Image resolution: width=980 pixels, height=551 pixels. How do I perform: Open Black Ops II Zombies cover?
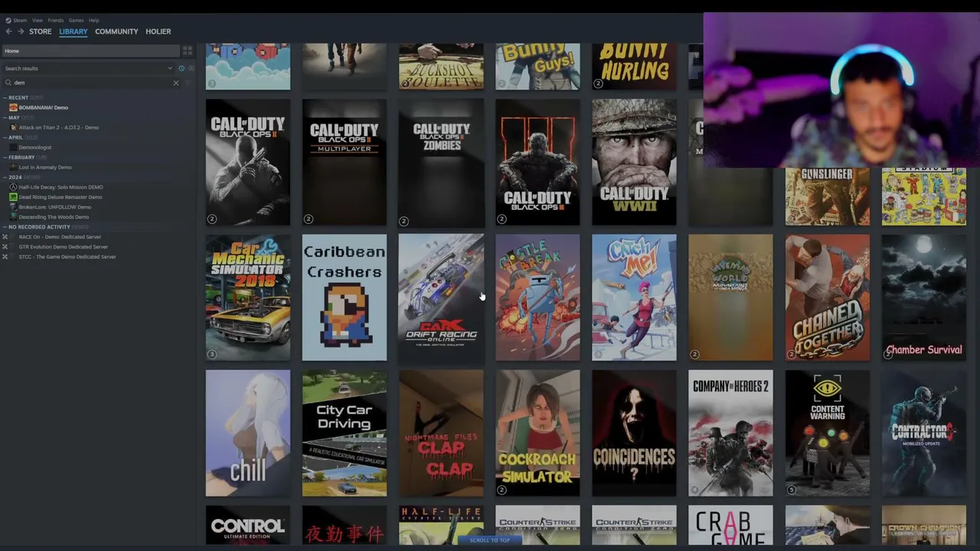(x=441, y=162)
